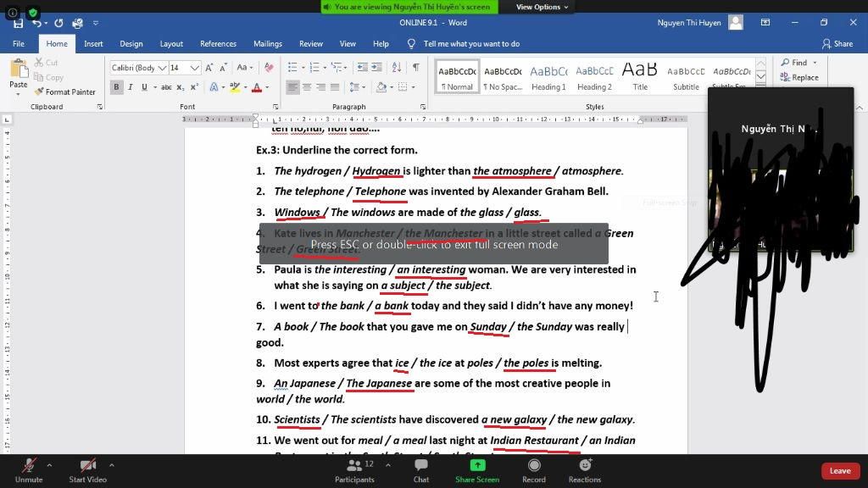Justify the paragraph text
The image size is (868, 488).
(x=334, y=87)
